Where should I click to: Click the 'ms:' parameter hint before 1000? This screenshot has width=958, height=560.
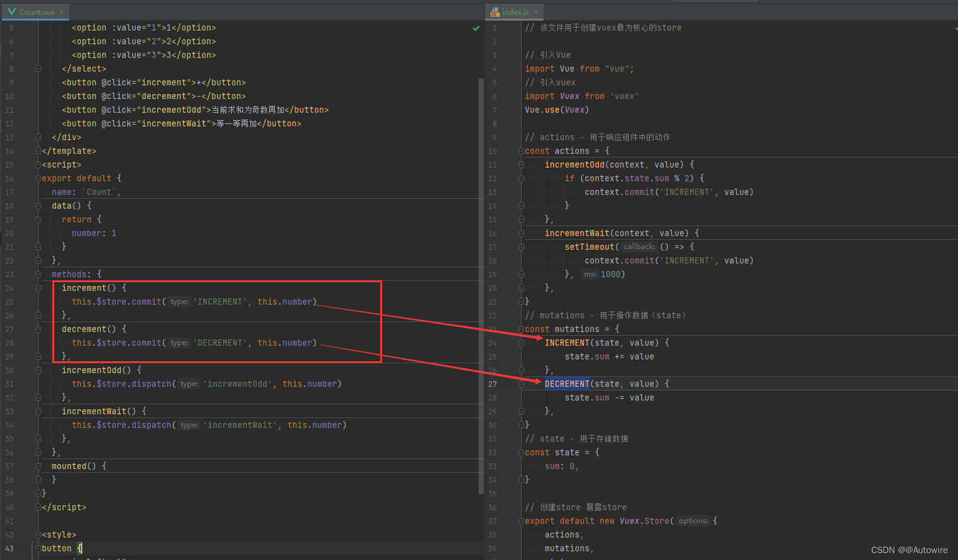click(x=590, y=274)
